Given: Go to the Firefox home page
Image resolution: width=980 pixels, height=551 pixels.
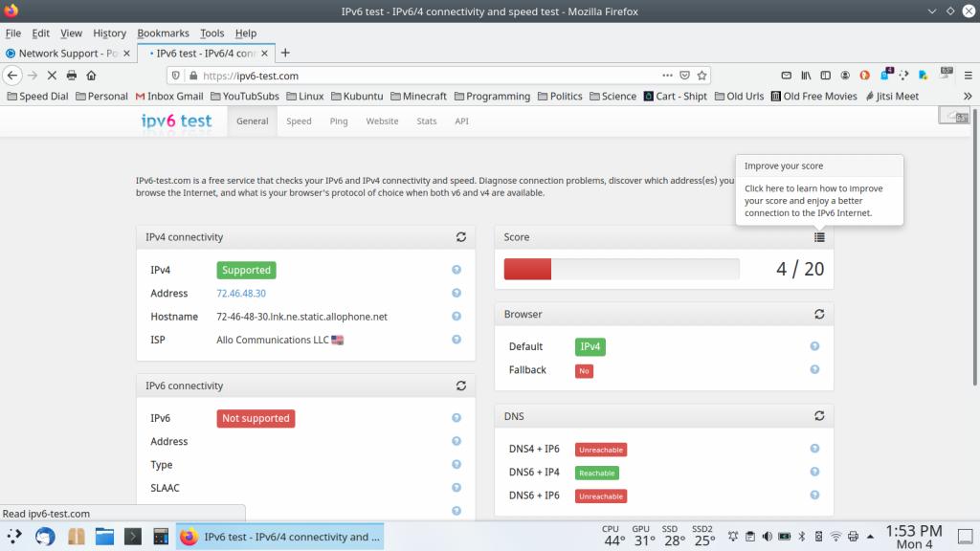Looking at the screenshot, I should (x=92, y=76).
